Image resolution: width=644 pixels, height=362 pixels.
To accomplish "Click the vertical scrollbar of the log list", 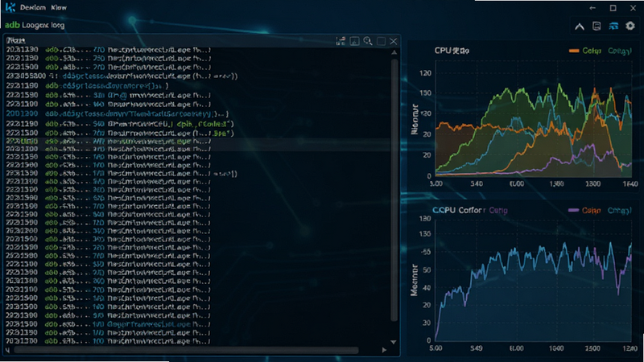I will [394, 190].
